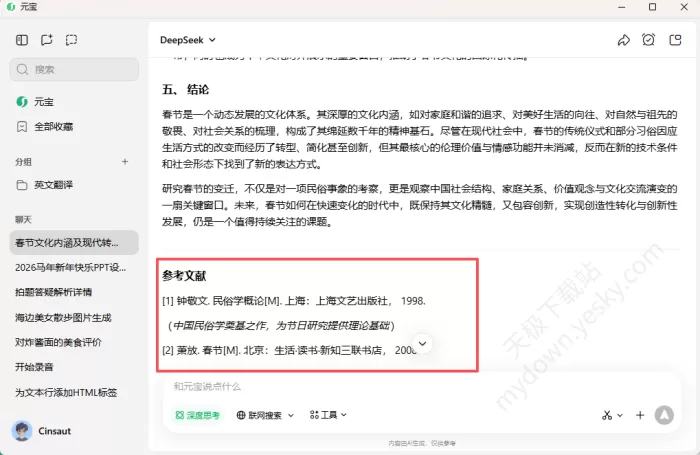Focus the 搜索 search field

pos(74,70)
